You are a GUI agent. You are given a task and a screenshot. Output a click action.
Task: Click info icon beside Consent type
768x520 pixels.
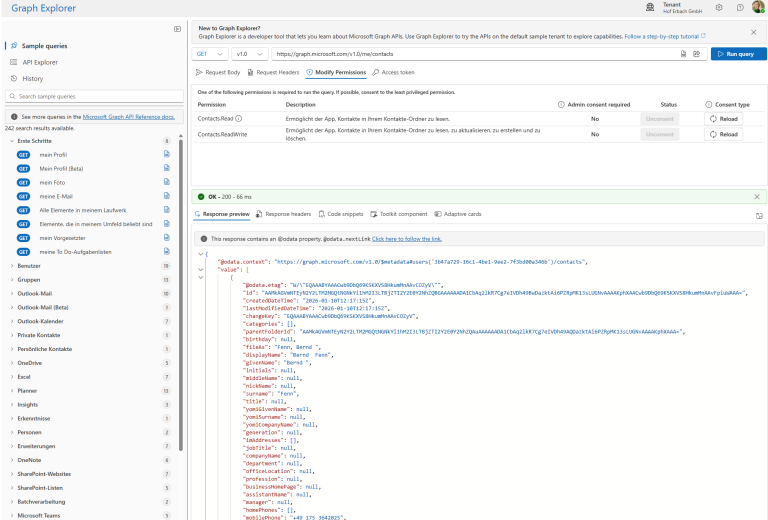click(x=709, y=104)
